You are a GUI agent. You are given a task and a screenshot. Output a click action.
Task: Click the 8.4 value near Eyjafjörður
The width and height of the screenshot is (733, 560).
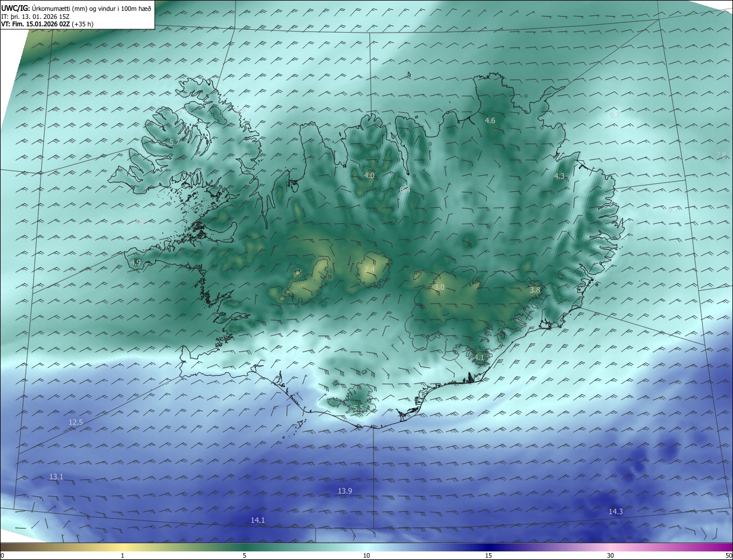point(405,189)
